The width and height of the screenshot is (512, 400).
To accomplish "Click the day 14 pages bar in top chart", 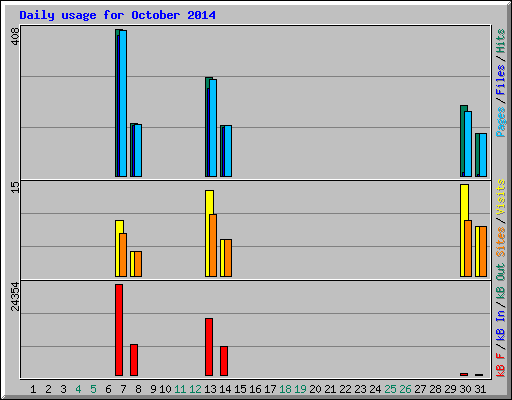I will 228,151.
